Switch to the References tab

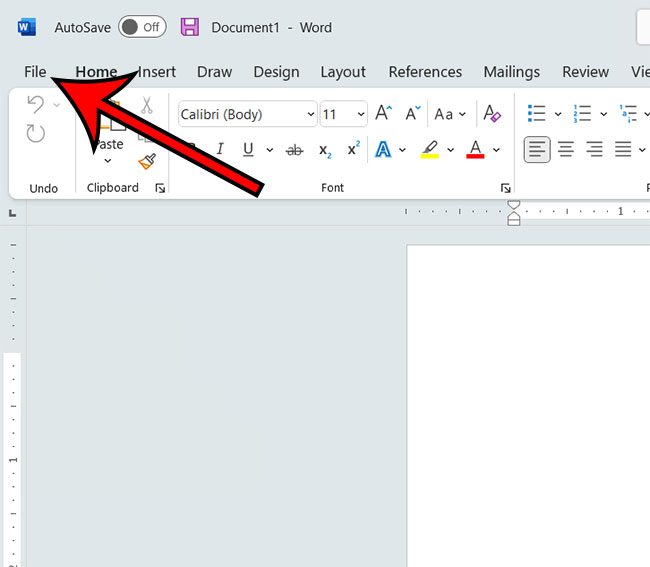pos(425,72)
